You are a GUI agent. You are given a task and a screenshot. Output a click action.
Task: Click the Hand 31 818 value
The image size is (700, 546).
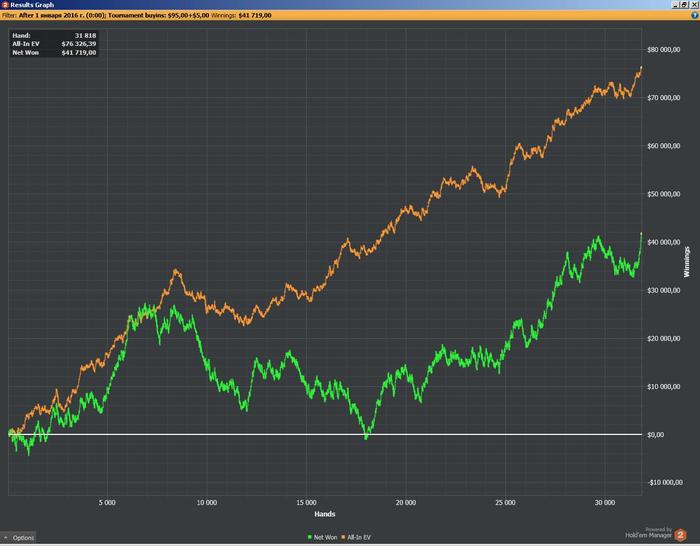click(x=85, y=35)
